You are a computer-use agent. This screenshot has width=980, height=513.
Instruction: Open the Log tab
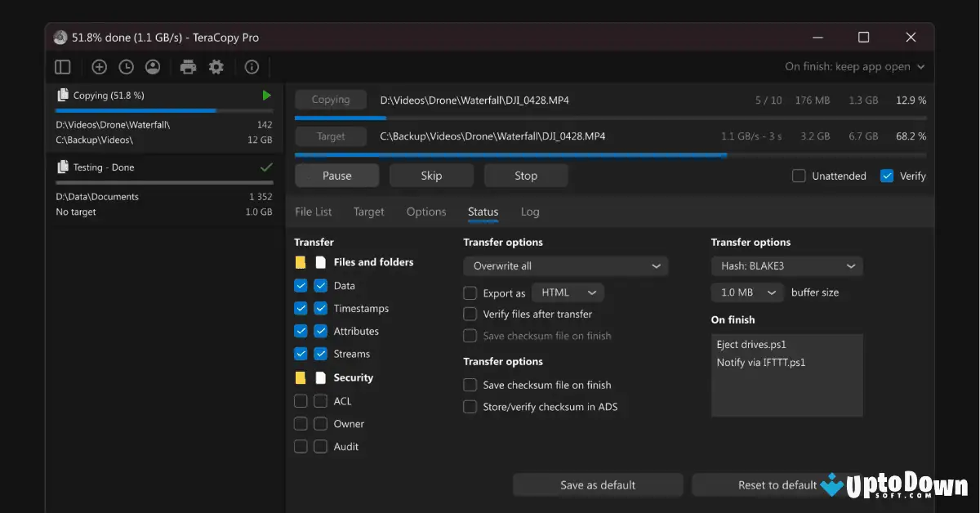click(x=530, y=212)
